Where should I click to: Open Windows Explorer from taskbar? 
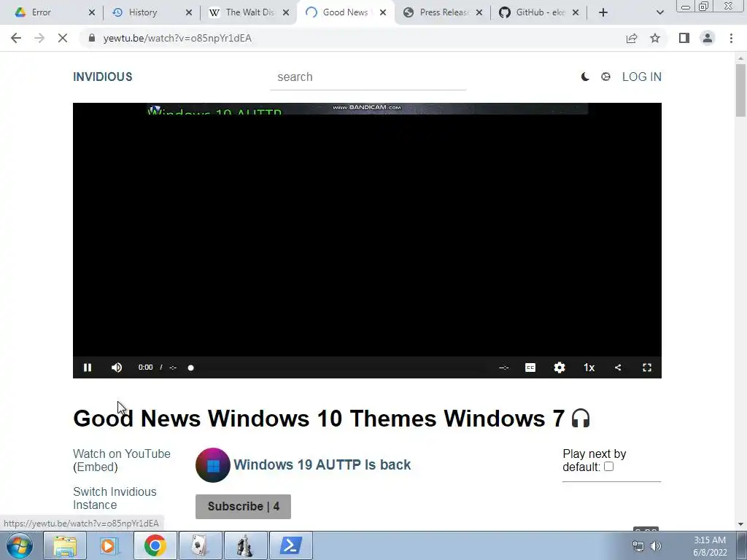point(65,545)
